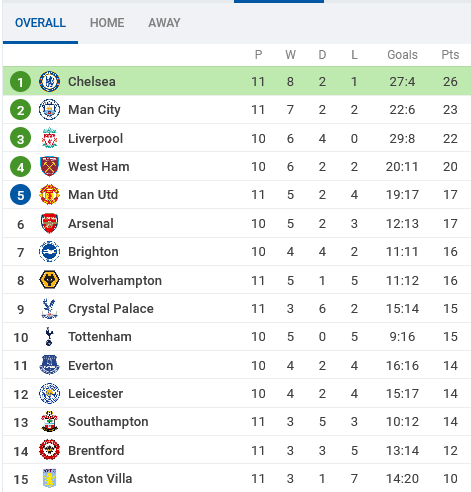
Task: Open the Everton team name
Action: pos(91,366)
